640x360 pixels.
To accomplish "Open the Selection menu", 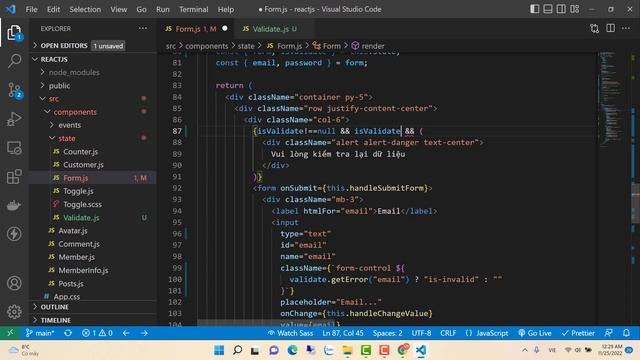I will 85,9.
